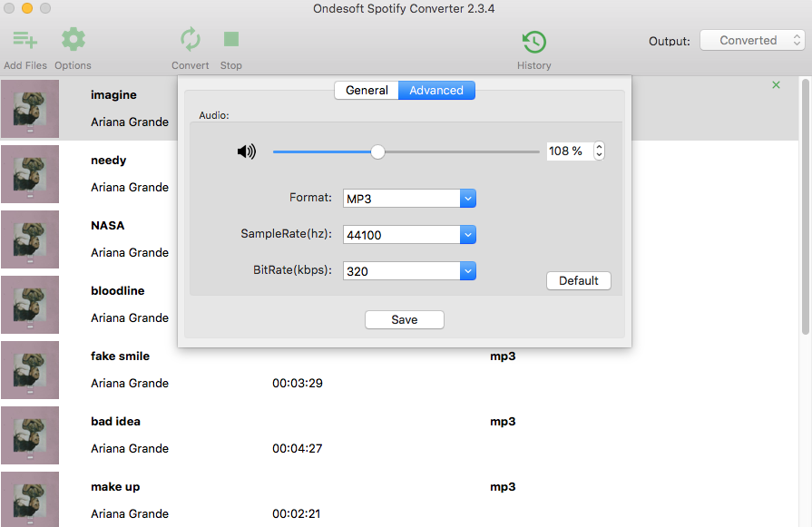Click Ariana Grande under imagine
This screenshot has height=527, width=812.
(130, 122)
